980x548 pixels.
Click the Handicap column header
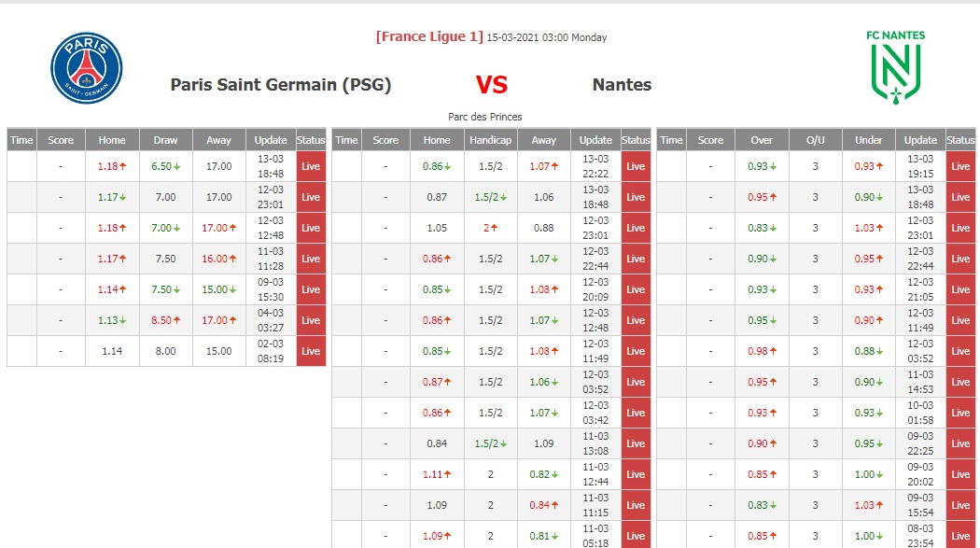(490, 140)
